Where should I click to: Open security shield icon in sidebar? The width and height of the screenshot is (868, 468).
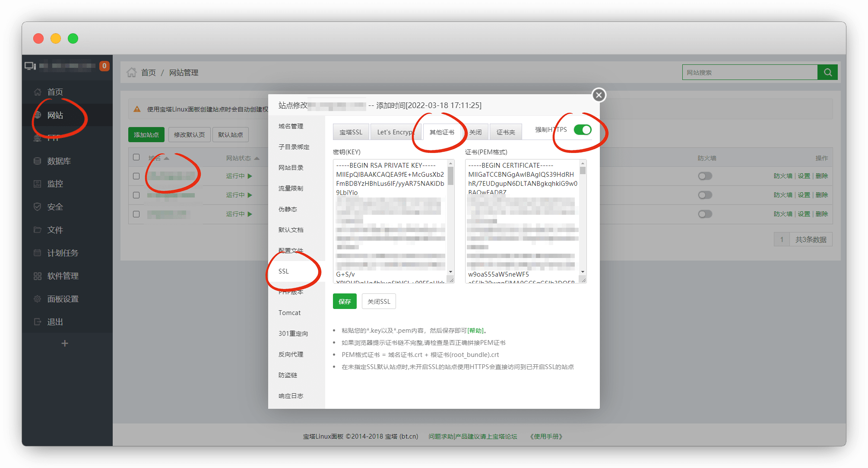38,207
